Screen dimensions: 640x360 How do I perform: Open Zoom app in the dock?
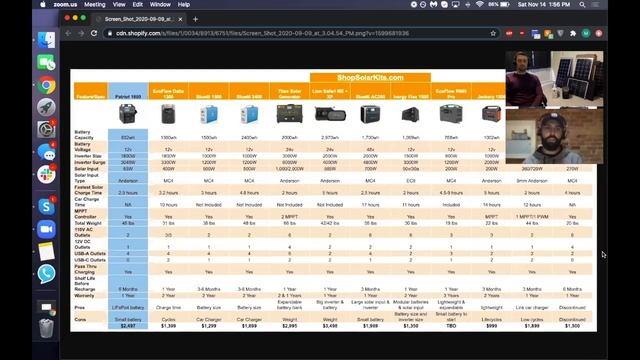point(46,229)
